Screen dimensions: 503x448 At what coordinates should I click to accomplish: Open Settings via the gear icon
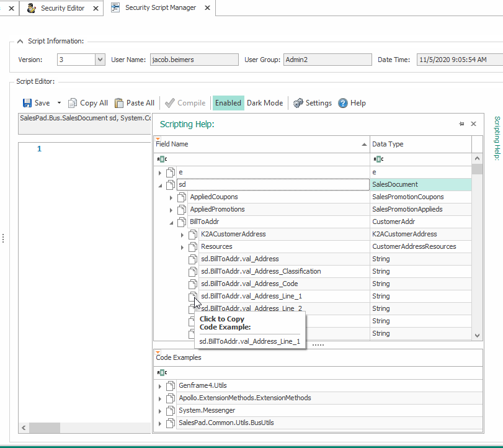click(298, 103)
